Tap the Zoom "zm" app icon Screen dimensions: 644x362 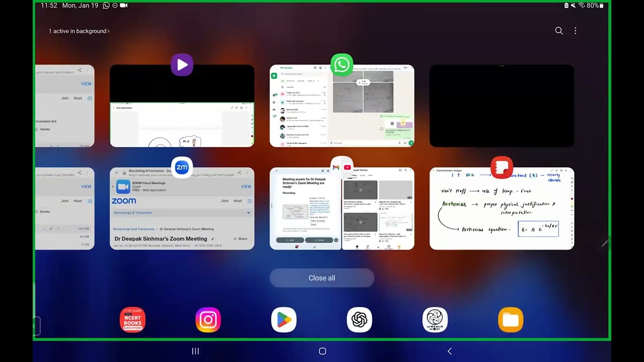(x=182, y=167)
